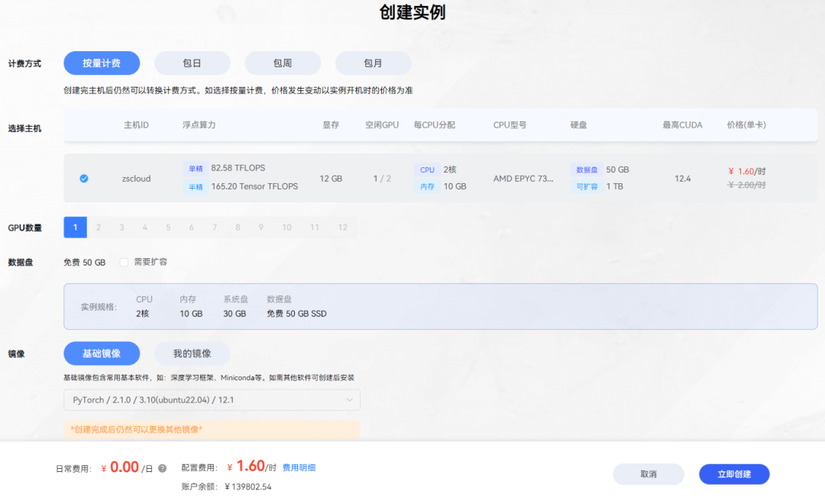825x504 pixels.
Task: Click the 1 / 2 idle GPU value
Action: point(382,179)
